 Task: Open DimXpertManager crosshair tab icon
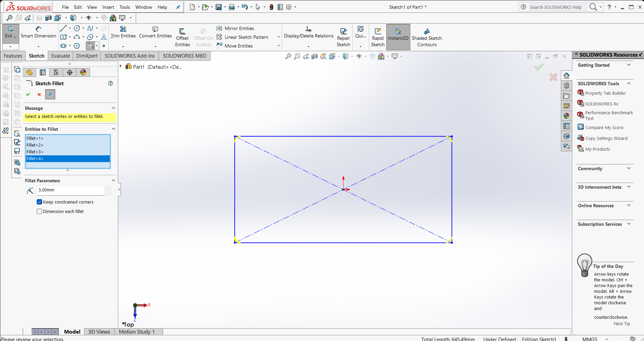(70, 72)
